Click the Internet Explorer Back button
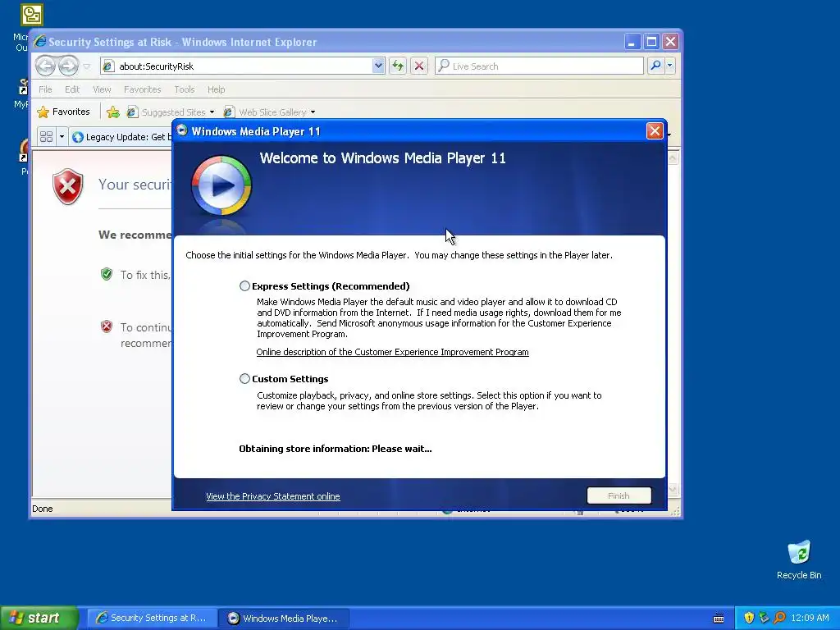Image resolution: width=840 pixels, height=630 pixels. (46, 66)
